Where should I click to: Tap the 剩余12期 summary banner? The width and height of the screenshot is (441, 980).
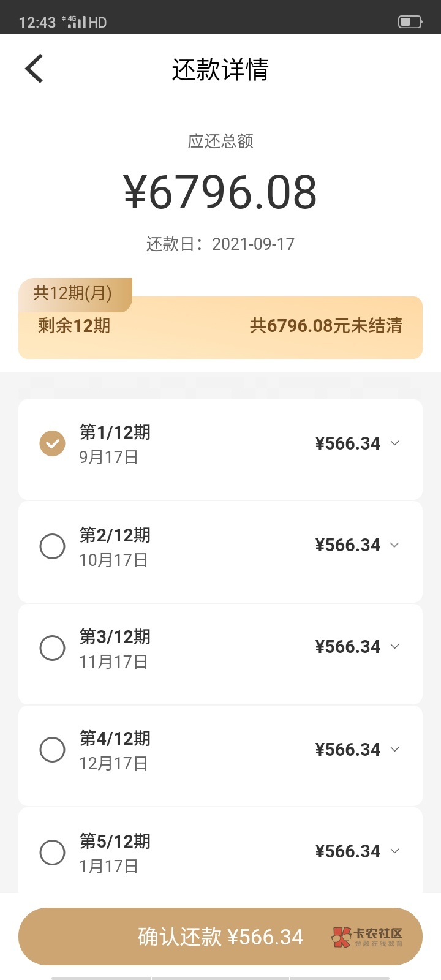[x=74, y=326]
